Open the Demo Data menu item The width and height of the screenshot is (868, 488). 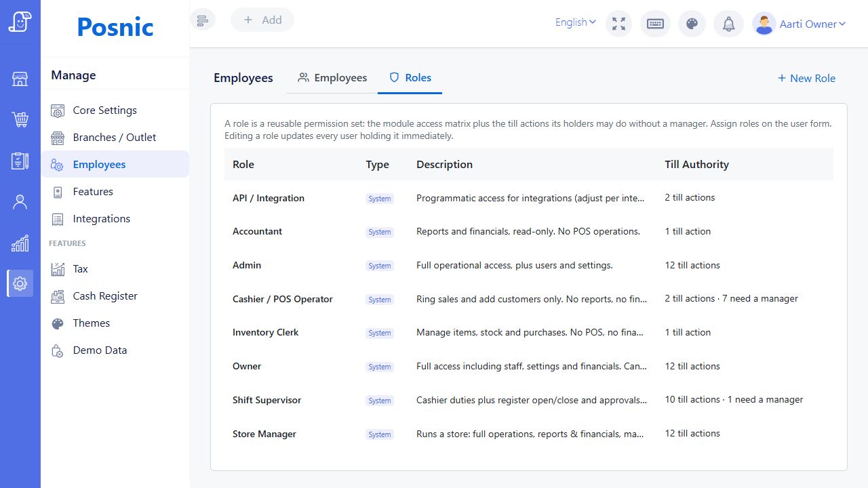(x=115, y=350)
